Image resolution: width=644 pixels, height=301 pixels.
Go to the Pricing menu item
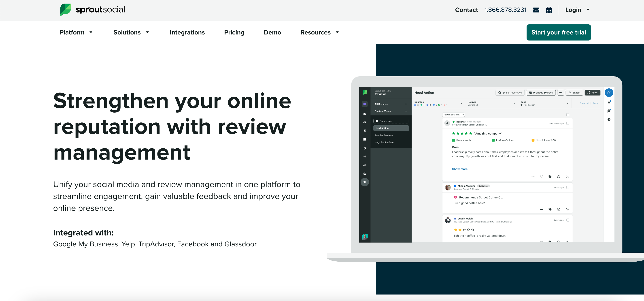point(234,32)
